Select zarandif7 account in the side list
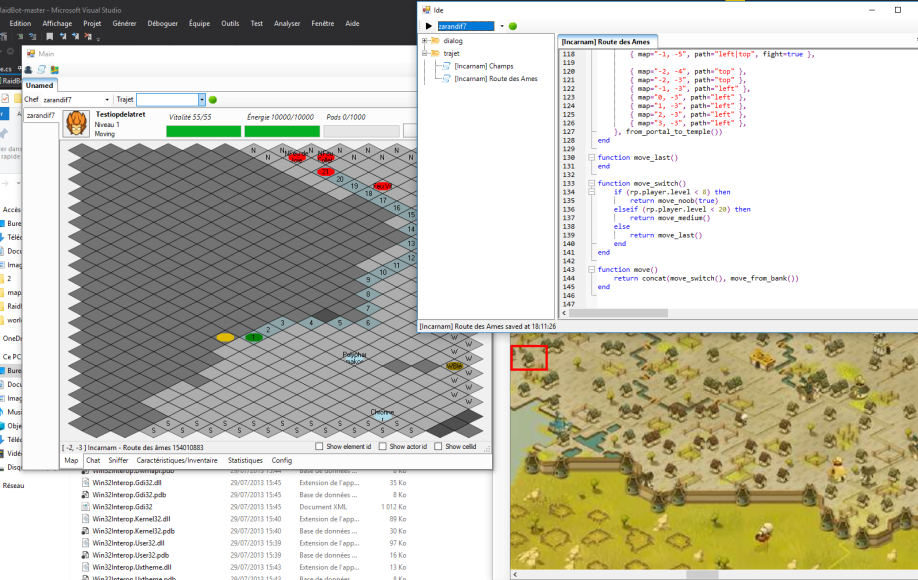Image resolution: width=918 pixels, height=580 pixels. [x=41, y=115]
